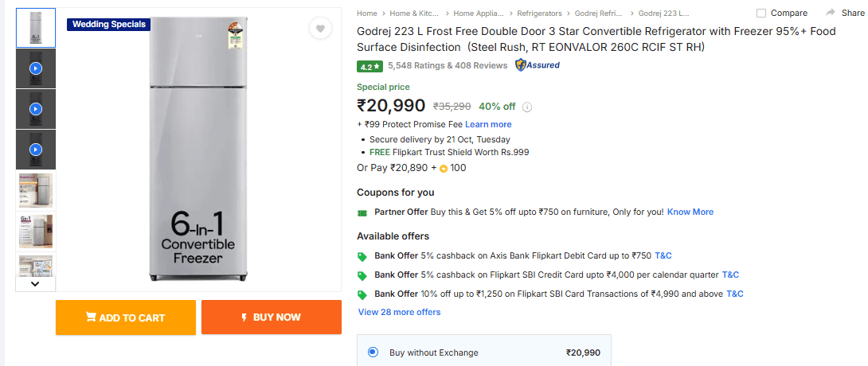This screenshot has width=868, height=366.
Task: Tick the Compare checkbox
Action: 761,13
